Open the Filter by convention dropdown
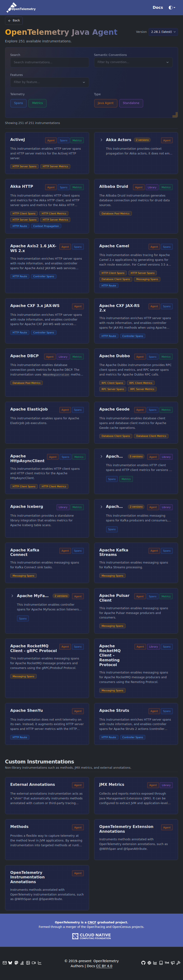This screenshot has height=980, width=183. [x=133, y=62]
